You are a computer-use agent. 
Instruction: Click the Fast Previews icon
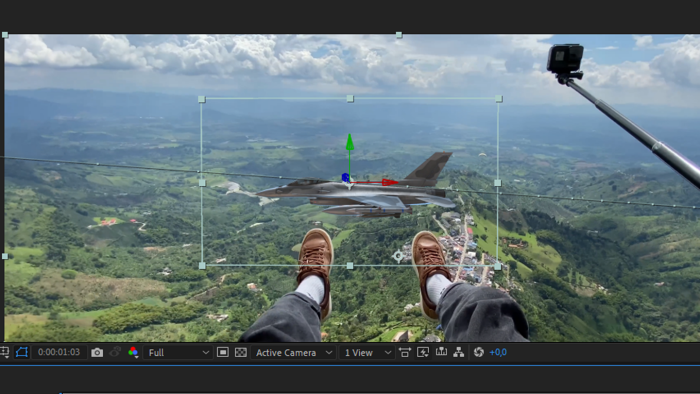[423, 353]
